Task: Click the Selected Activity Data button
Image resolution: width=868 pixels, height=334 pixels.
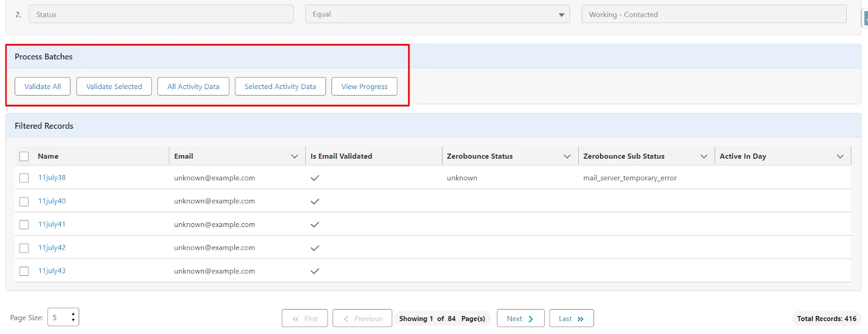Action: pyautogui.click(x=280, y=86)
